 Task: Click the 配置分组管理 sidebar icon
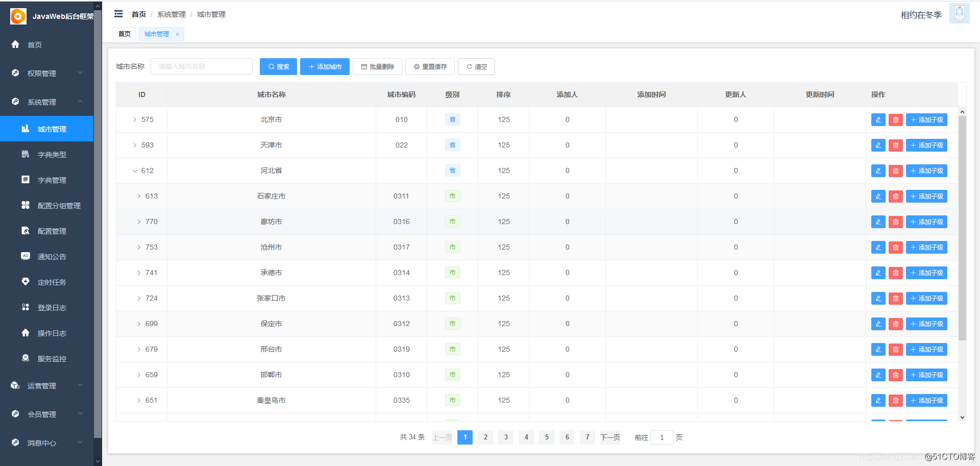(26, 205)
